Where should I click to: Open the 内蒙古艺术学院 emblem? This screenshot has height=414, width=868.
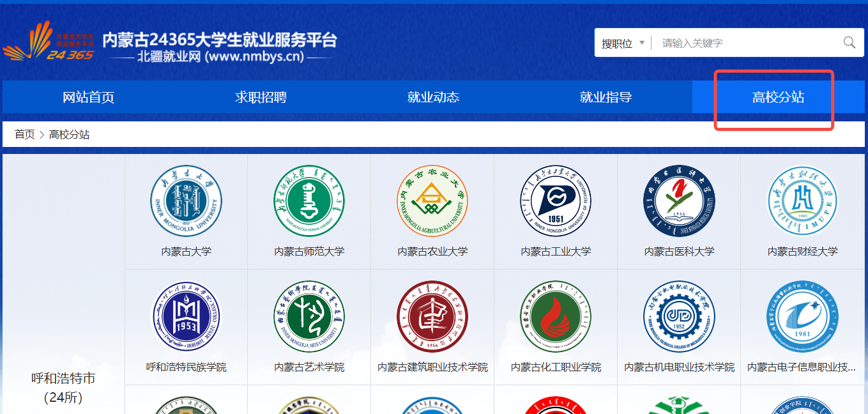pos(309,317)
